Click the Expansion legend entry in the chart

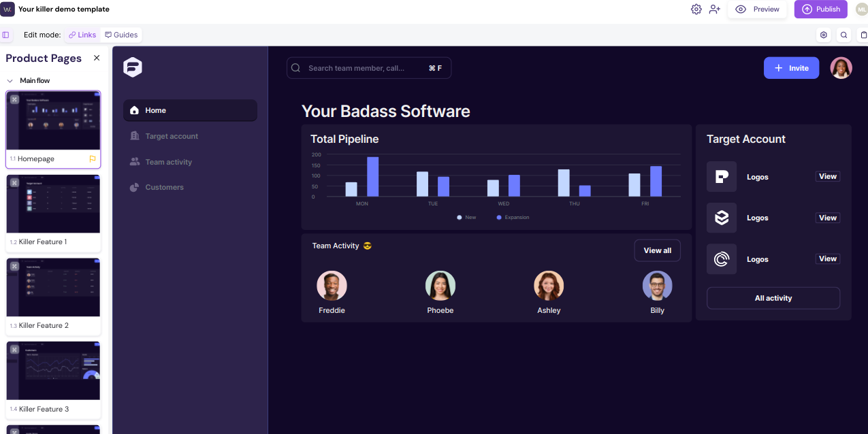pyautogui.click(x=513, y=218)
